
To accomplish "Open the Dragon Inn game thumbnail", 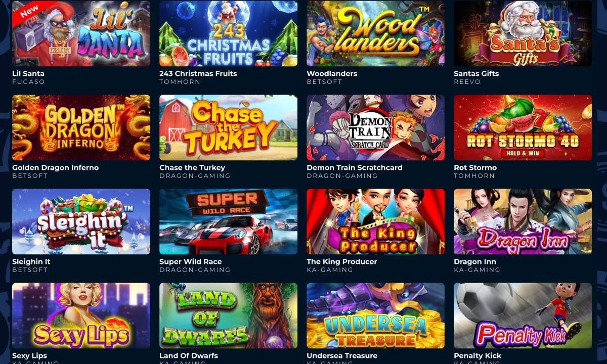I will 523,221.
